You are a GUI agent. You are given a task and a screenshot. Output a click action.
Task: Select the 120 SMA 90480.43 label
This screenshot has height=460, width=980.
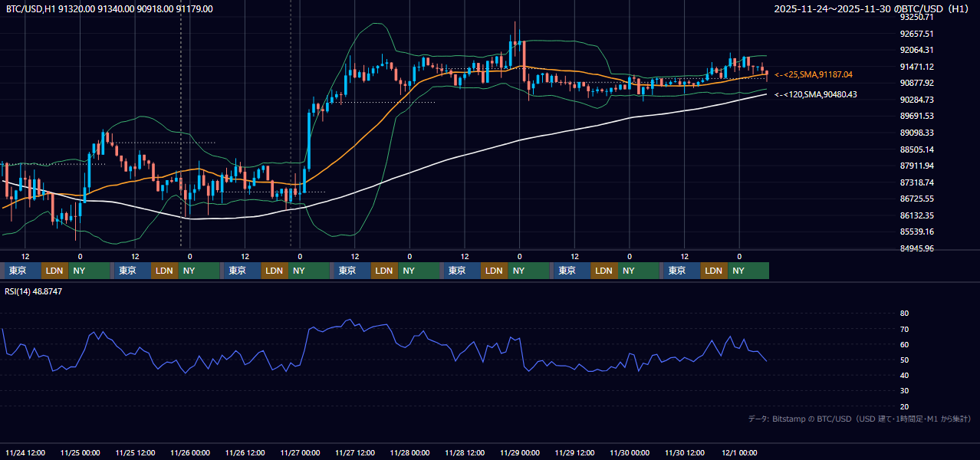click(816, 94)
